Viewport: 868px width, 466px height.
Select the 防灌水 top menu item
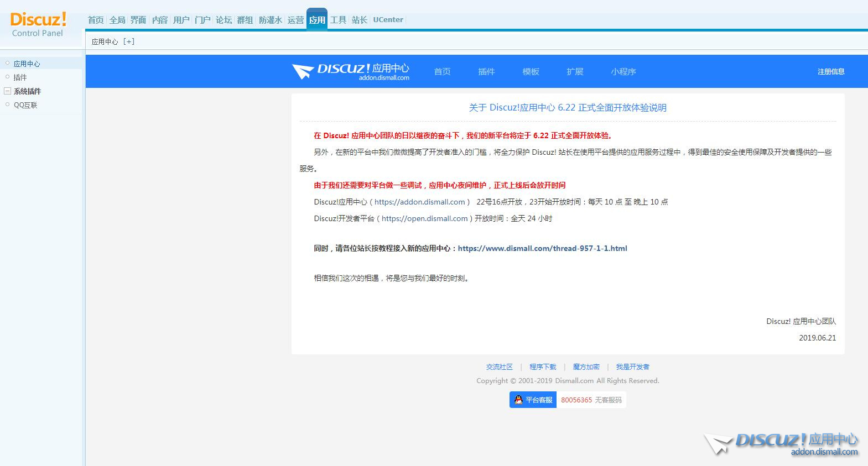pos(270,20)
